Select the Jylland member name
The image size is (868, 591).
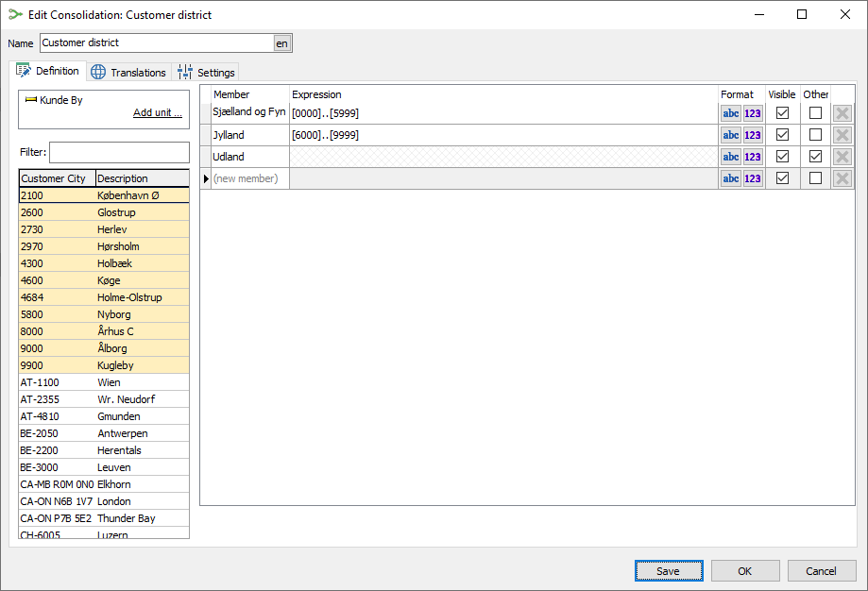[x=250, y=135]
